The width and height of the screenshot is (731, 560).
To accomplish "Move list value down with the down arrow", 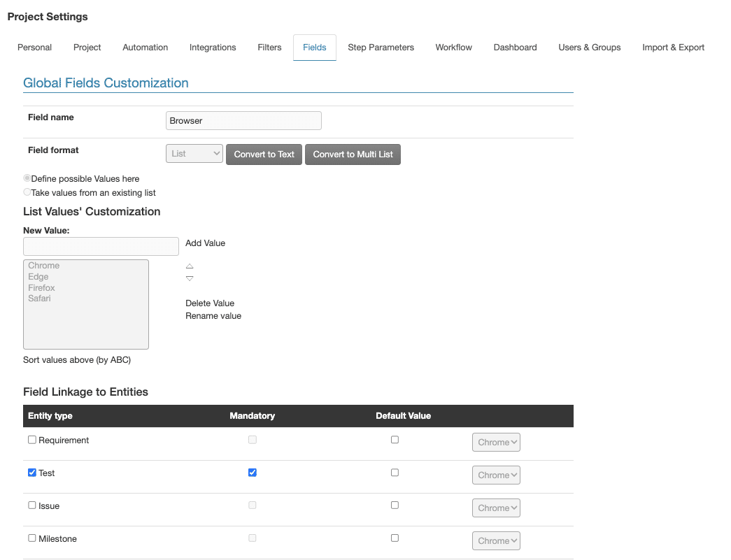I will click(x=190, y=279).
